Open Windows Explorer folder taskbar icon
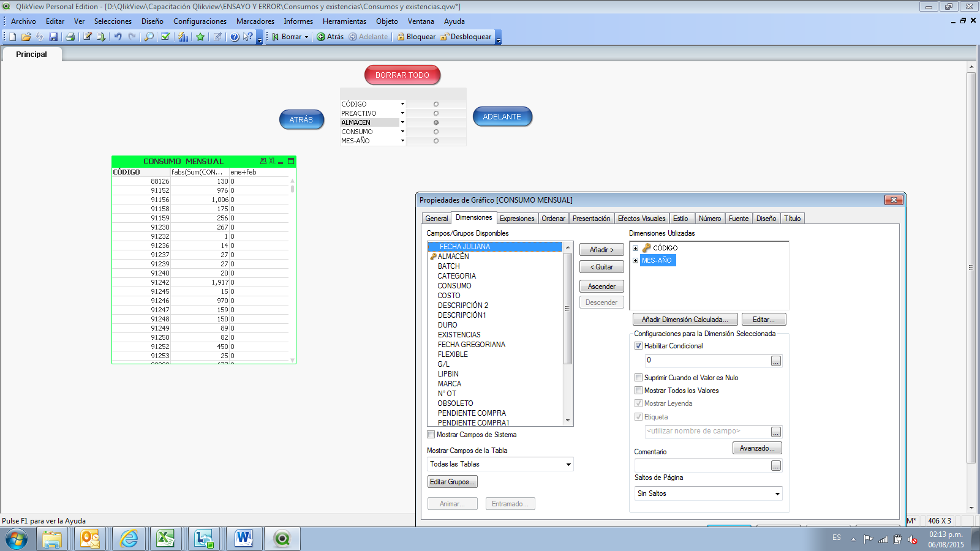 coord(52,539)
